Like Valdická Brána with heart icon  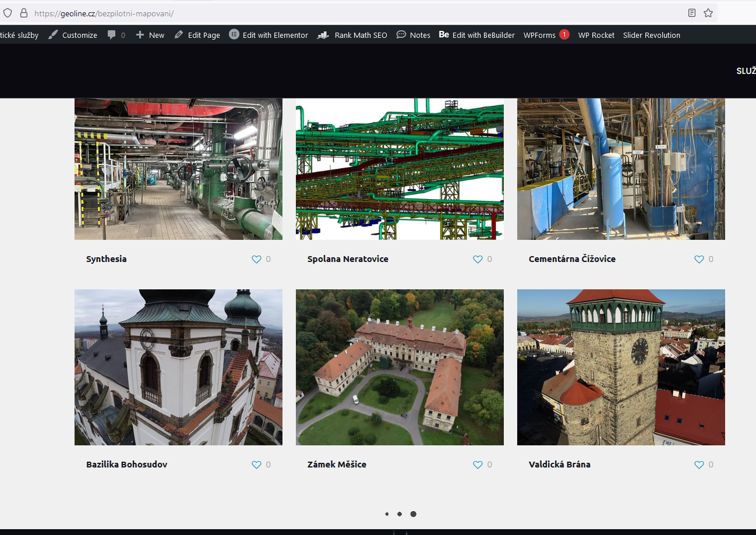click(x=699, y=465)
